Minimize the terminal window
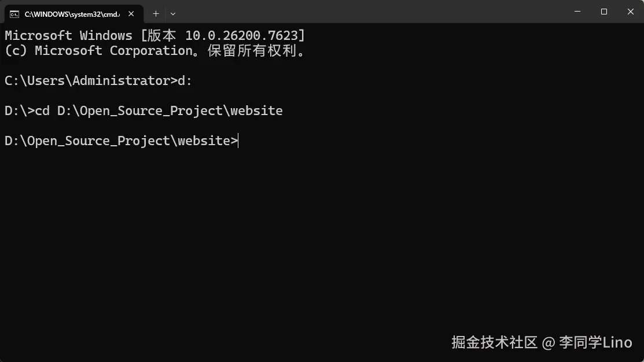644x362 pixels. point(577,12)
